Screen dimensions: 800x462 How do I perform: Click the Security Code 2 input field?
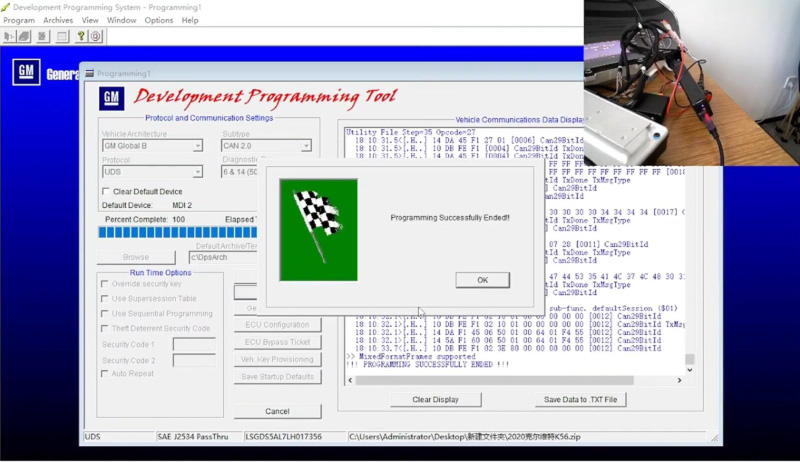194,361
